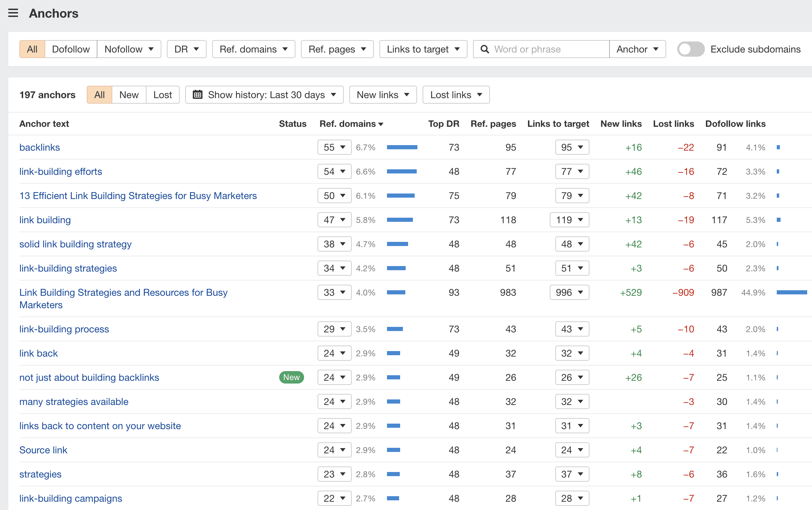Click the search magnifier icon
The image size is (812, 510).
(x=485, y=49)
